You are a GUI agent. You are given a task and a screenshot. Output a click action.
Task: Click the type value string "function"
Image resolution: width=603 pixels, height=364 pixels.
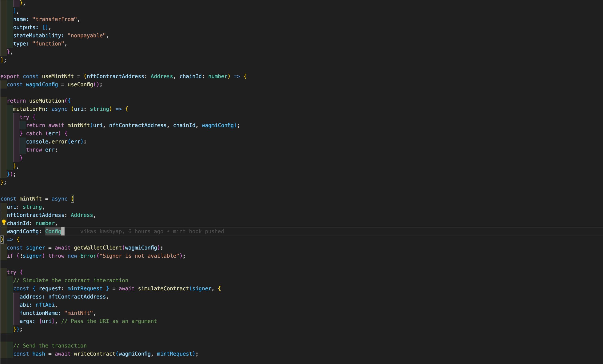coord(48,44)
